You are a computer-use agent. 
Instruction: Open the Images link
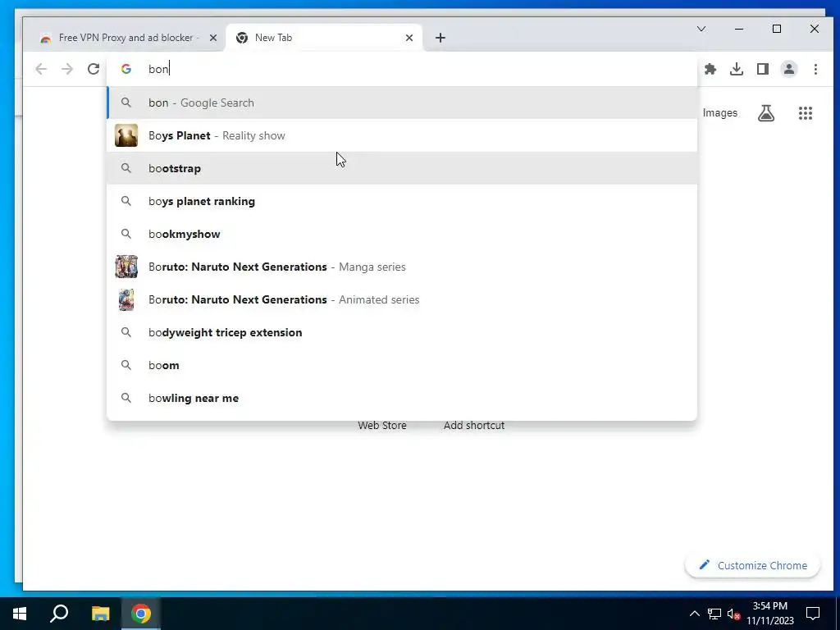click(719, 113)
